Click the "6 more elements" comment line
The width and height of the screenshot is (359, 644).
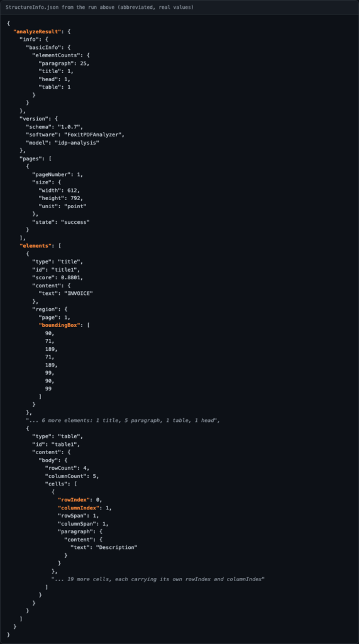[123, 421]
